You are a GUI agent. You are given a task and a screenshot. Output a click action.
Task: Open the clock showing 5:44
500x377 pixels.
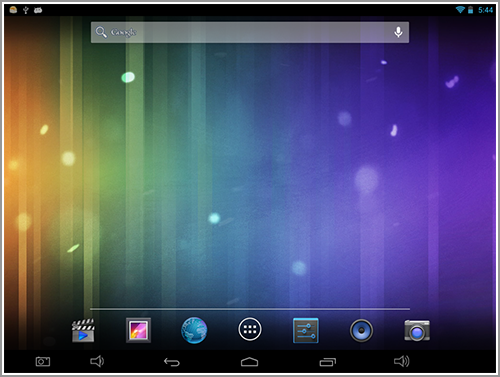[485, 10]
